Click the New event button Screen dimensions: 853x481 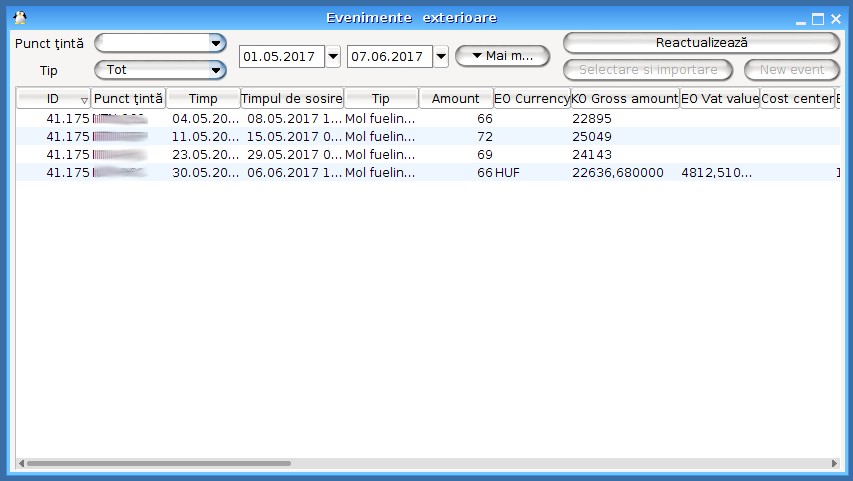[x=791, y=70]
